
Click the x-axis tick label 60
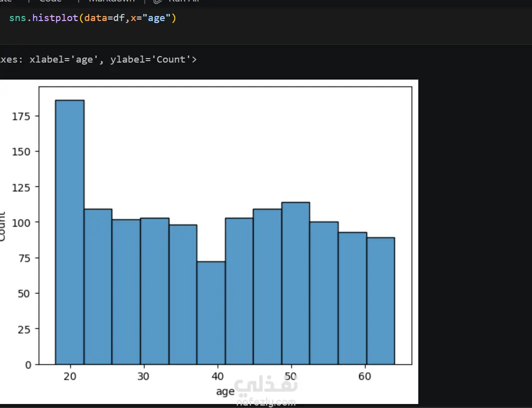pos(365,376)
